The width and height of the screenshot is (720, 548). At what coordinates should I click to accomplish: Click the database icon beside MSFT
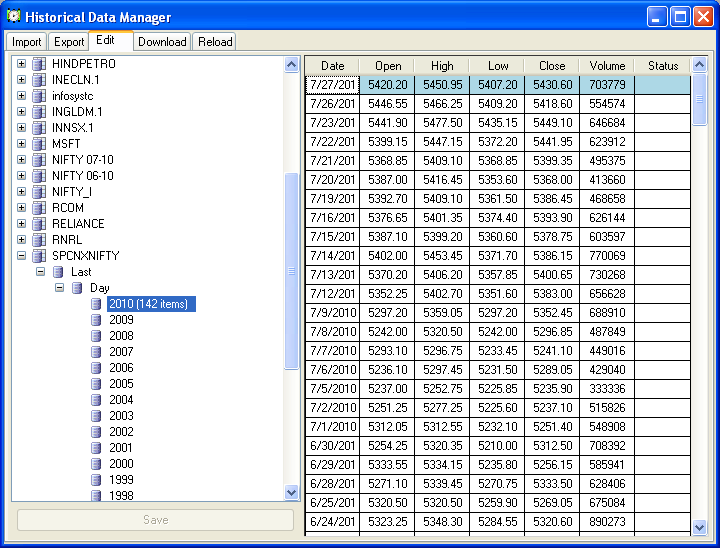click(x=39, y=144)
